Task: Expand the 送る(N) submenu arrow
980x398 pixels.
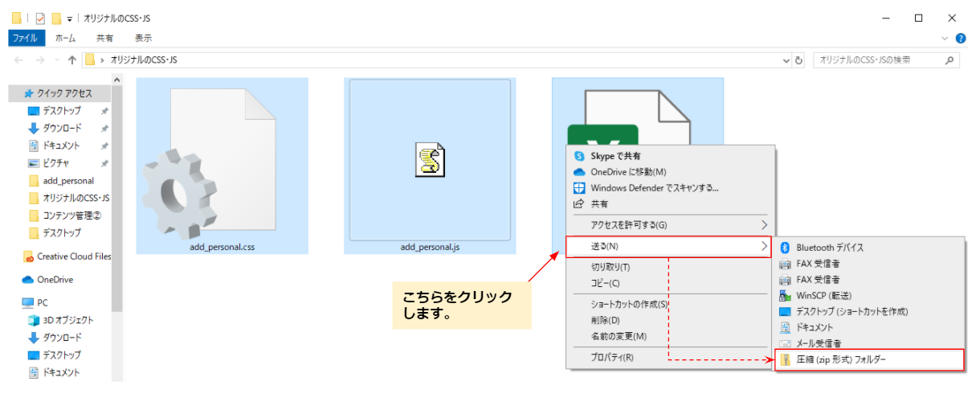Action: (x=764, y=246)
